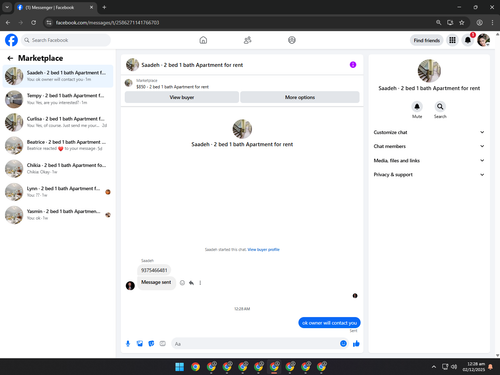Show hidden system tray icons
Image resolution: width=500 pixels, height=375 pixels.
(434, 367)
